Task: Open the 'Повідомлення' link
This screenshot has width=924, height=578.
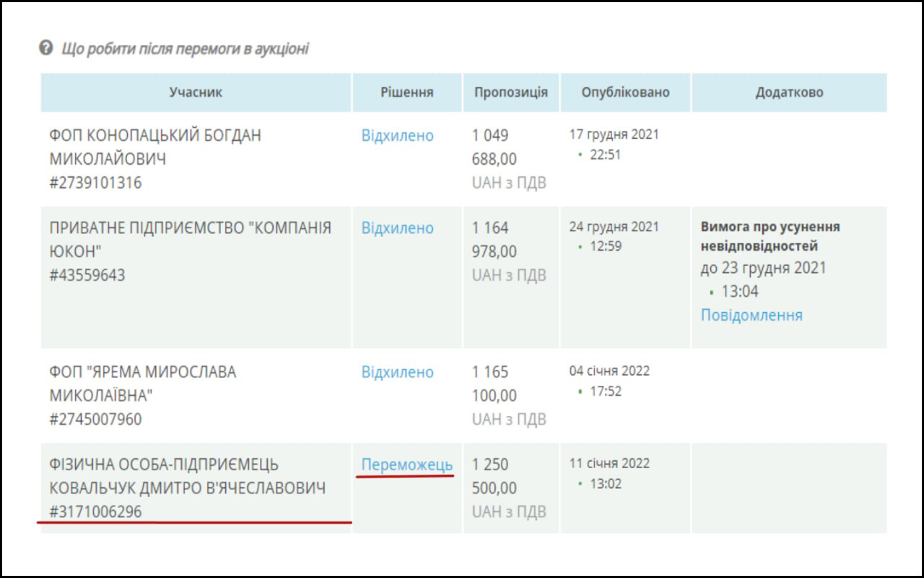Action: pos(751,315)
